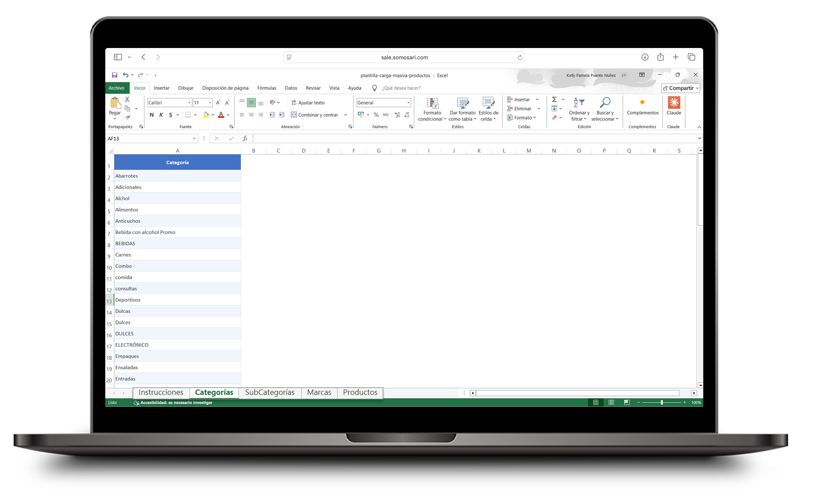Click the Compartir share button
This screenshot has height=504, width=822.
click(681, 88)
